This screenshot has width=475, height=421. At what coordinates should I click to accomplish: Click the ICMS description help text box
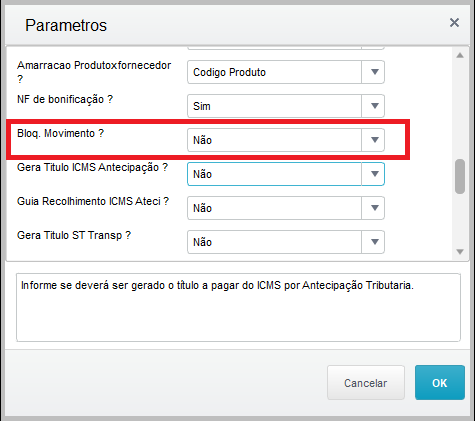pos(238,308)
